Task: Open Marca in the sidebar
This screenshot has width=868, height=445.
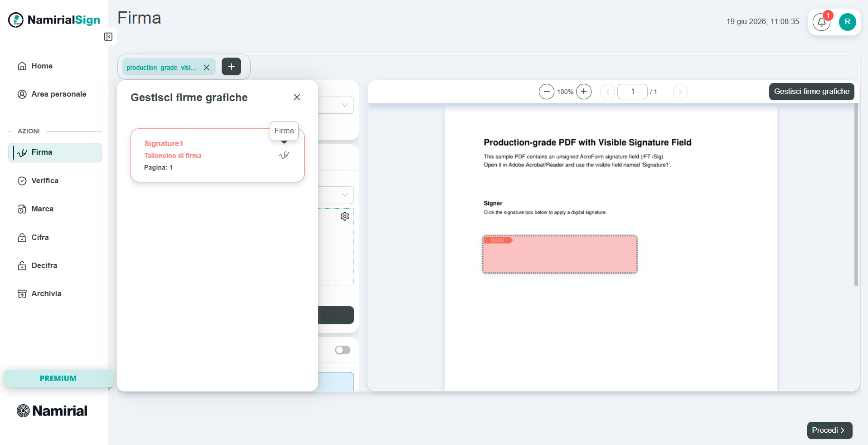Action: click(x=36, y=209)
